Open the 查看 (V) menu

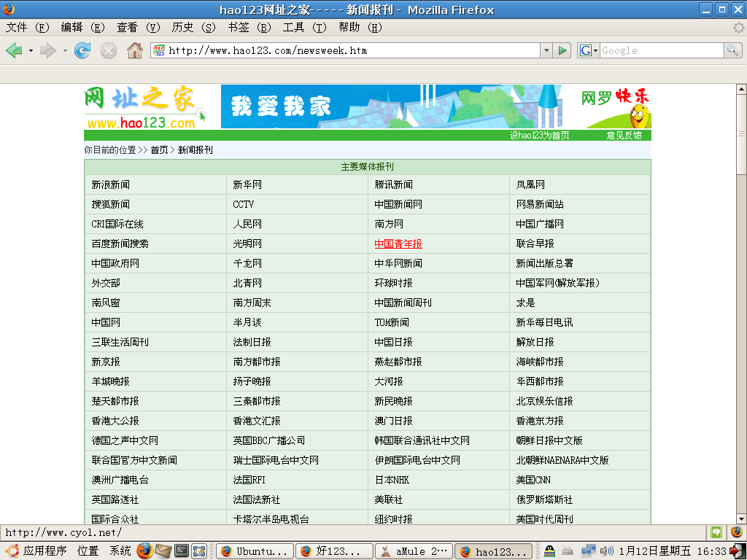[x=139, y=28]
